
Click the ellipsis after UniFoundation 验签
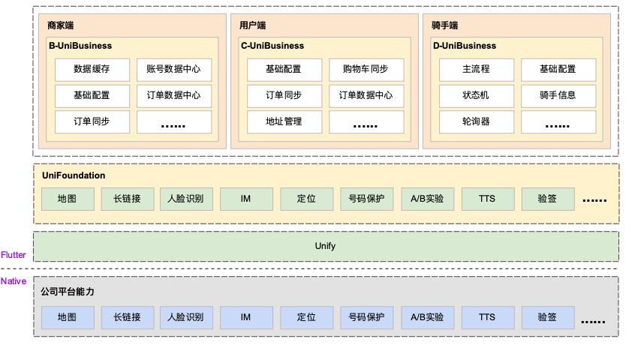(594, 200)
